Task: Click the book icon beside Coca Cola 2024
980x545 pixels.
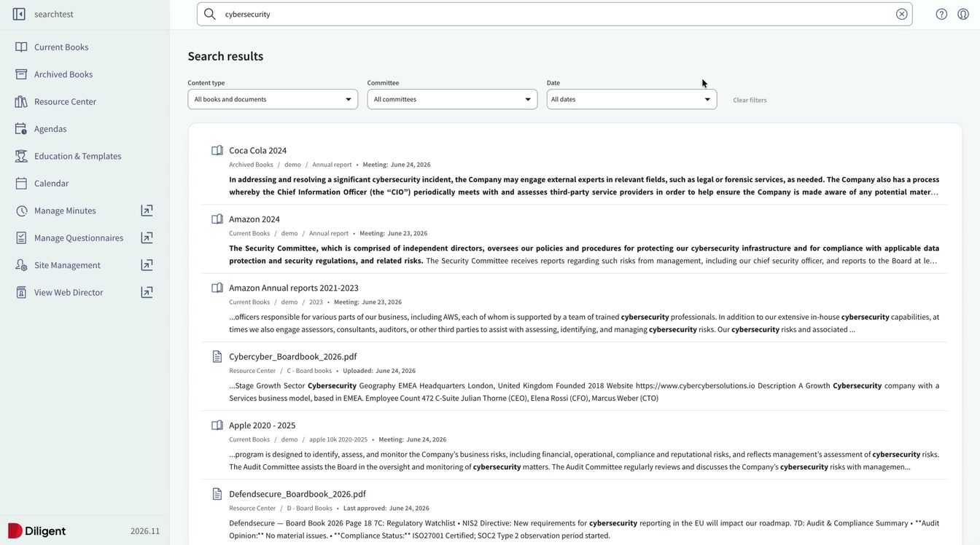Action: [217, 150]
